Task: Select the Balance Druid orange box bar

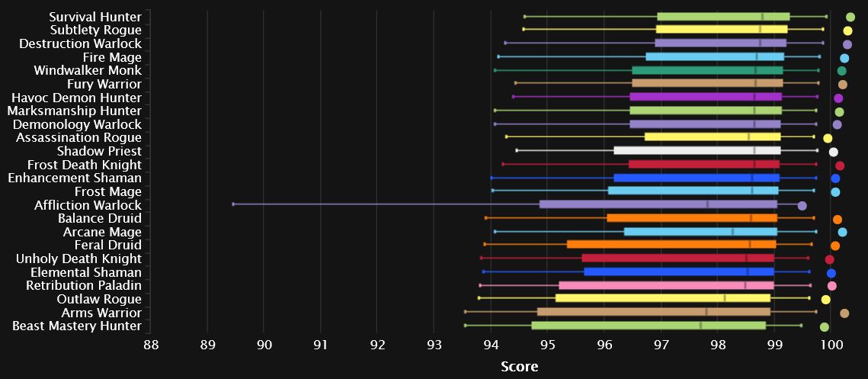Action: (692, 218)
